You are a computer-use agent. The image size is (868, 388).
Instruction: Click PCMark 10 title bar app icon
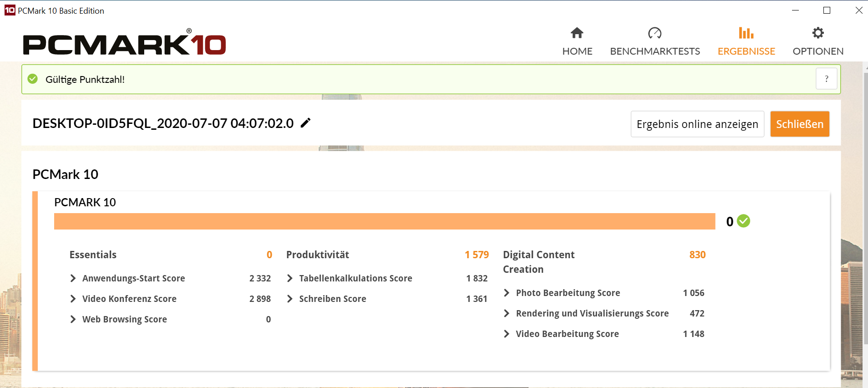coord(10,10)
